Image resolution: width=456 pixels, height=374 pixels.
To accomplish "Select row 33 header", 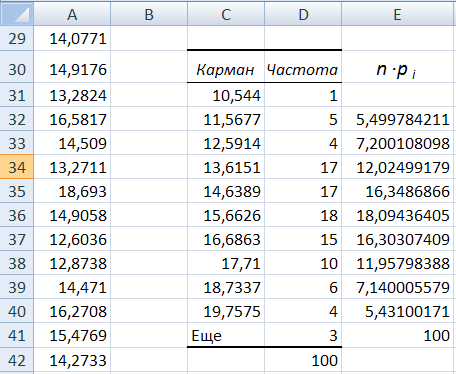I will click(17, 143).
